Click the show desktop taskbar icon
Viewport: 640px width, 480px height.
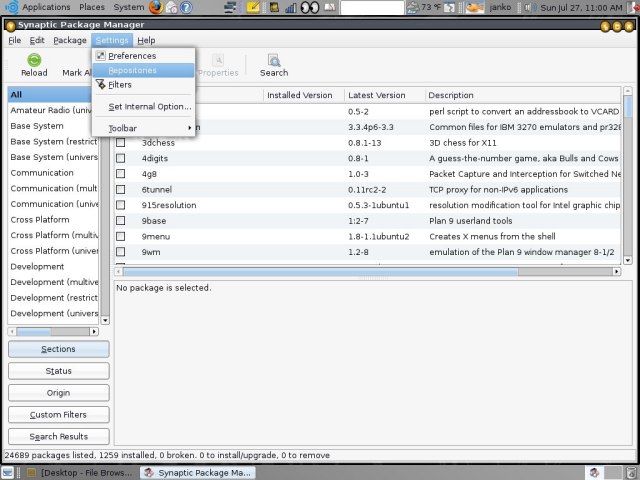pyautogui.click(x=8, y=473)
